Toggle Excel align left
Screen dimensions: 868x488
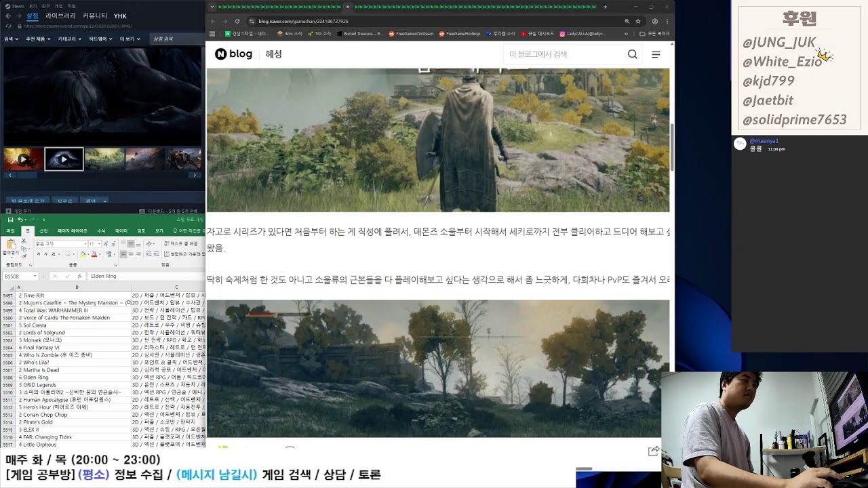(x=124, y=254)
